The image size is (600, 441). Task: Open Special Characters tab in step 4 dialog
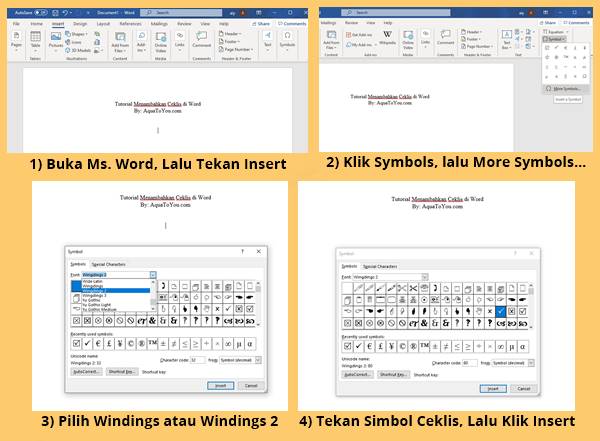[x=380, y=266]
